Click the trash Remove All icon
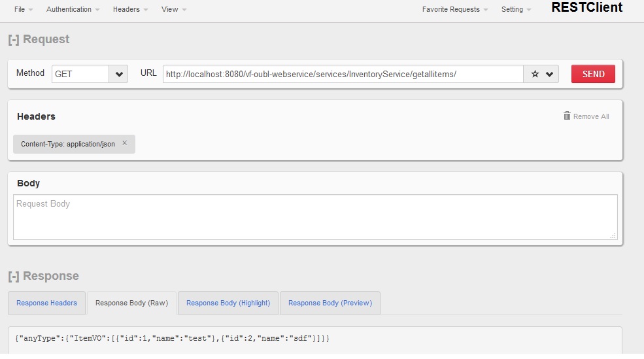Screen dimensions: 644x359 pos(567,116)
